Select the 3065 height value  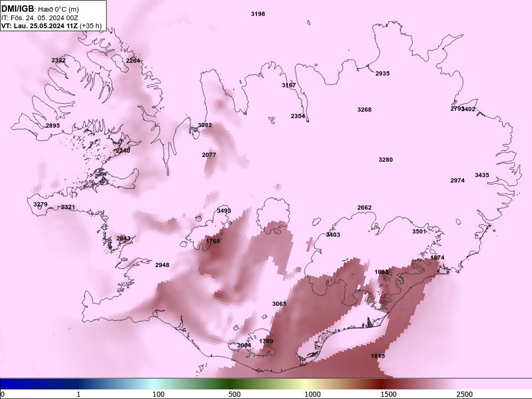pyautogui.click(x=279, y=304)
